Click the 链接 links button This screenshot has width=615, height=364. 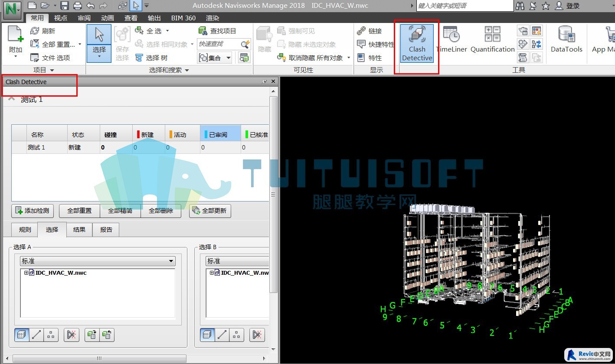370,31
